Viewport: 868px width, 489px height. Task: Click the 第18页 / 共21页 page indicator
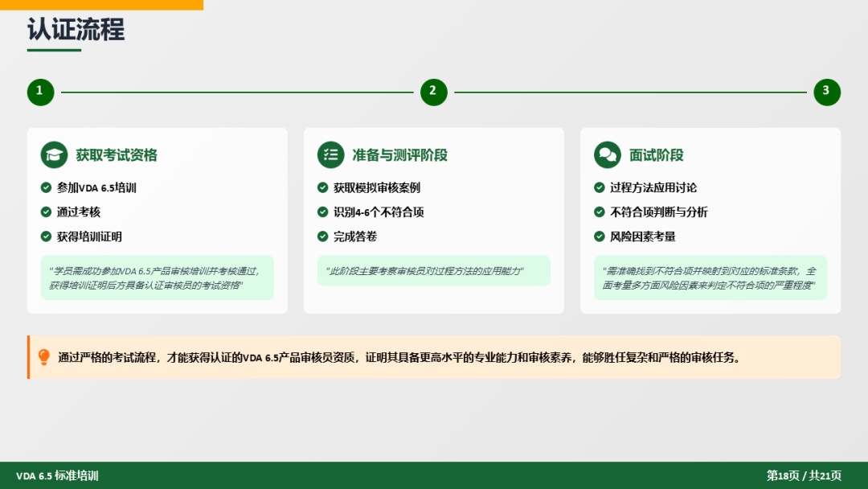[x=804, y=475]
